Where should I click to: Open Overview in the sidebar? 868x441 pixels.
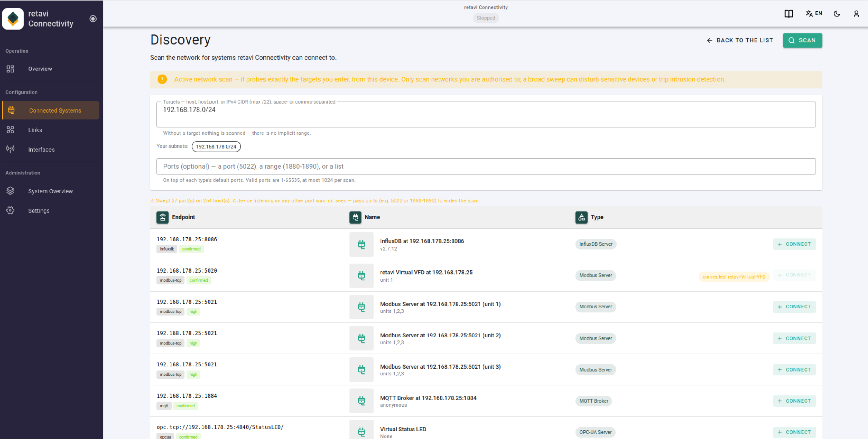point(50,69)
